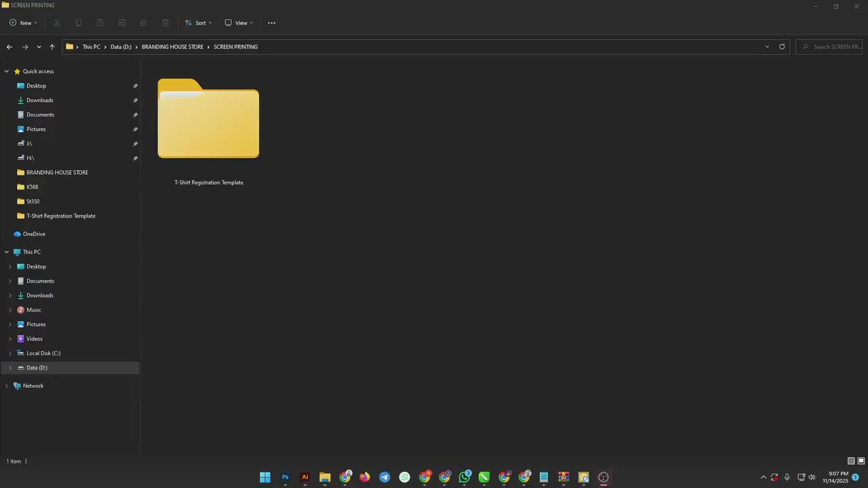Click the Back navigation arrow
This screenshot has height=488, width=868.
tap(9, 47)
